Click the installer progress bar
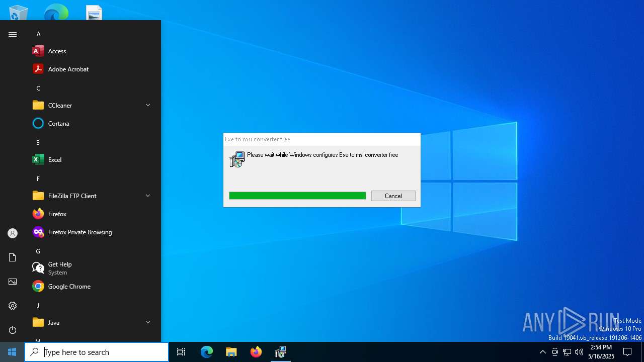The height and width of the screenshot is (362, 644). click(297, 196)
